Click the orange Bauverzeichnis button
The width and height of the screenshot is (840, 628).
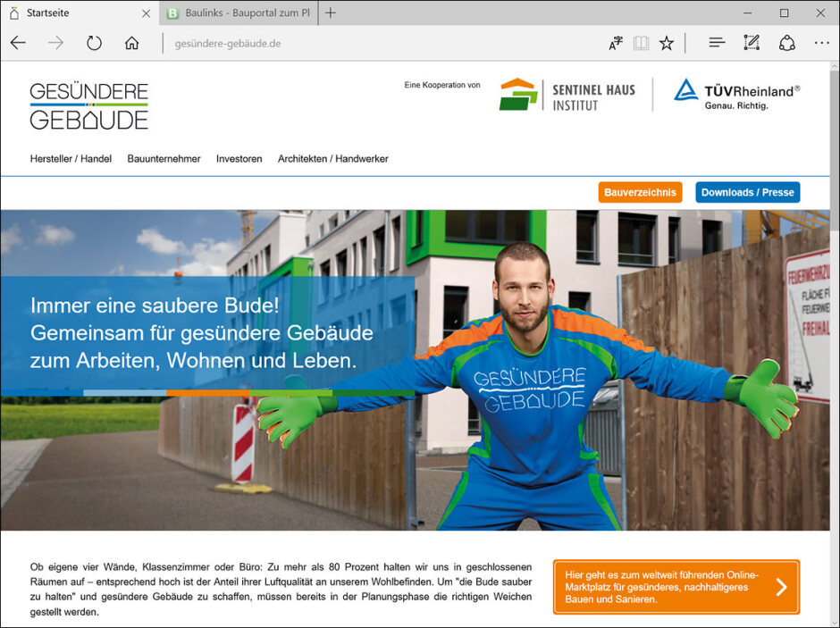click(640, 192)
